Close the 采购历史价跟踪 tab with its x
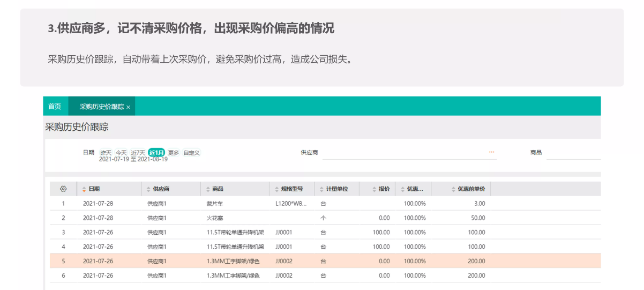Image resolution: width=644 pixels, height=290 pixels. click(x=128, y=107)
